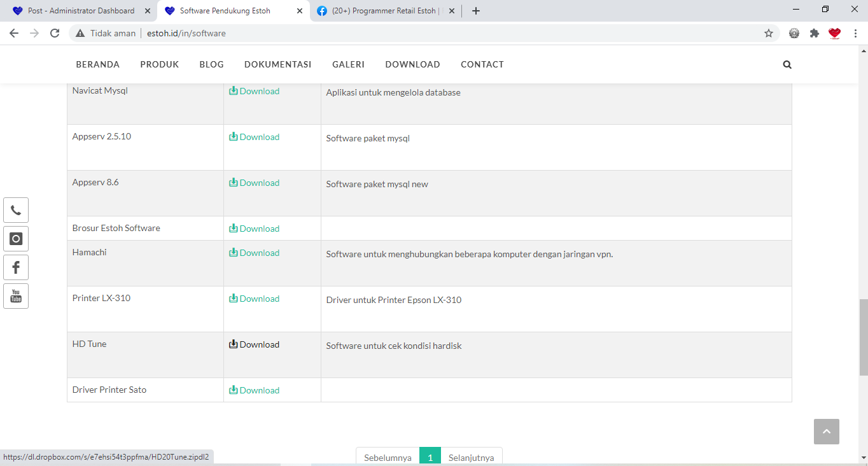Screen dimensions: 868x466
Task: Close the Programmer Retail Estoh Facebook tab
Action: tap(452, 11)
